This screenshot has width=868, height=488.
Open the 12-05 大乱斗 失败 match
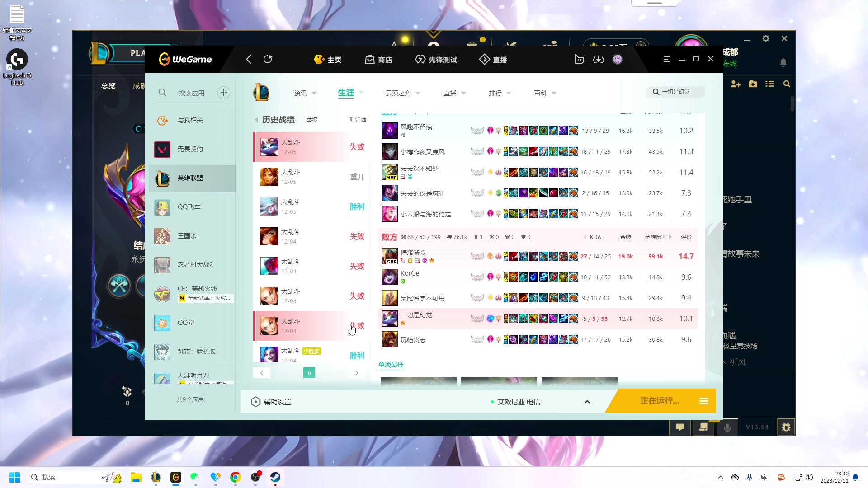pos(312,147)
